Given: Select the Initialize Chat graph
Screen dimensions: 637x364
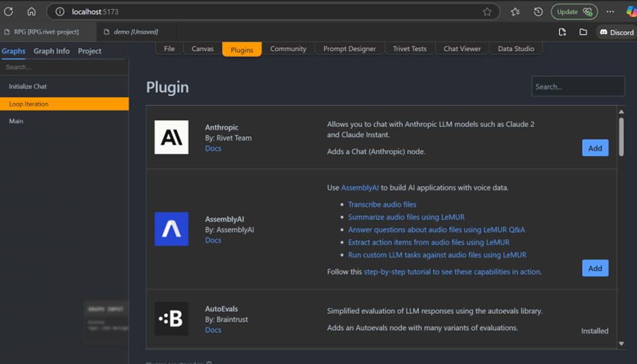Looking at the screenshot, I should point(28,86).
